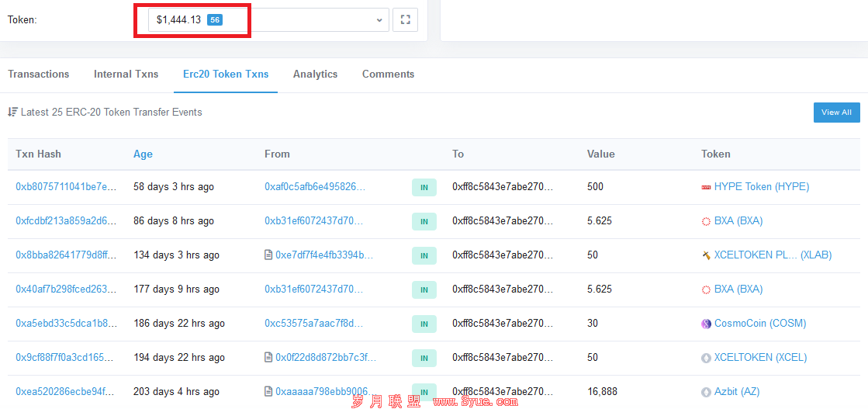Switch to the Internal Txns tab

pyautogui.click(x=126, y=75)
